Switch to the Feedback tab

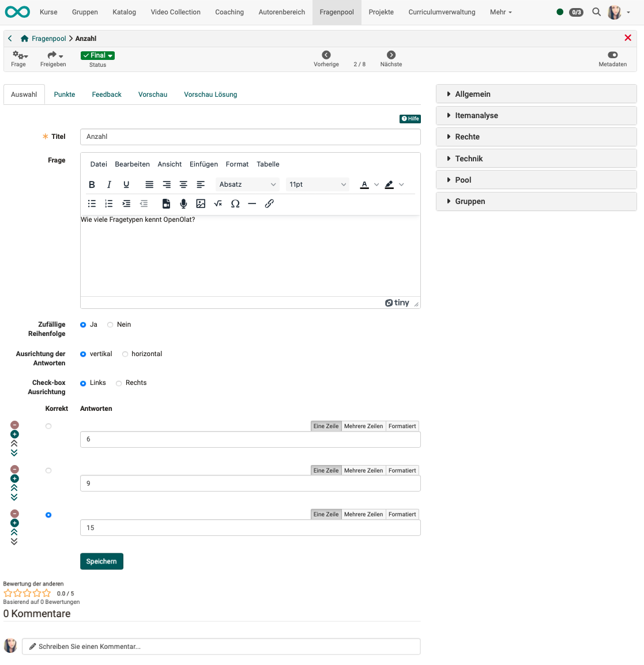click(x=107, y=95)
